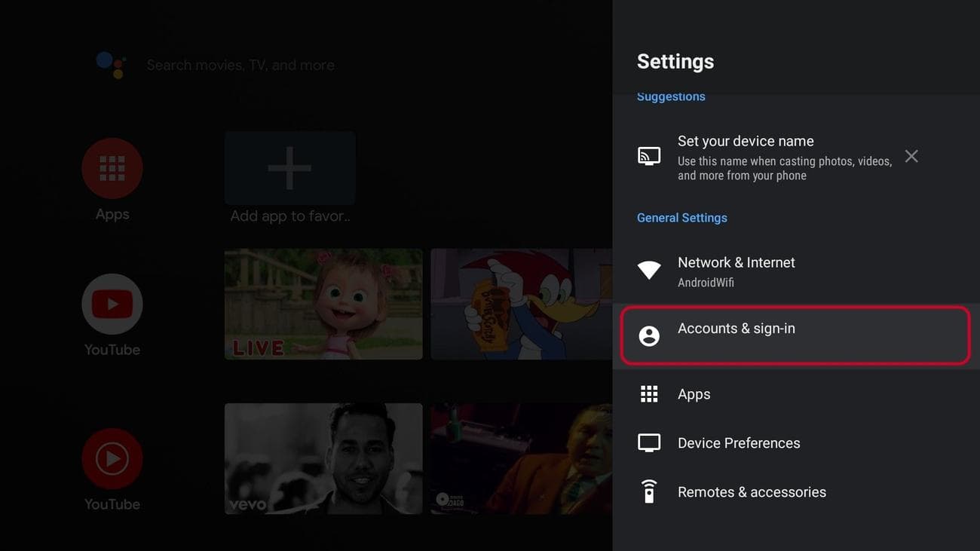Screen dimensions: 980x551
Task: Launch the upper YouTube app icon
Action: (x=112, y=304)
